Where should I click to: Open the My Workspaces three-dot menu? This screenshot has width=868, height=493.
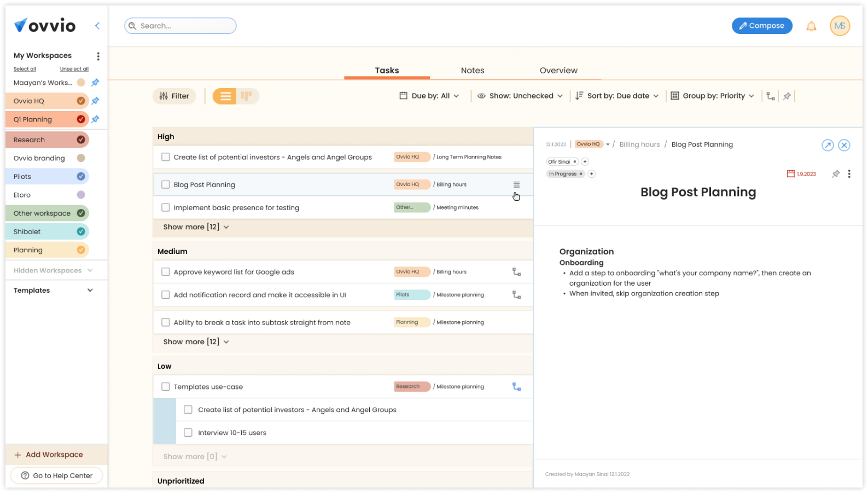click(98, 56)
